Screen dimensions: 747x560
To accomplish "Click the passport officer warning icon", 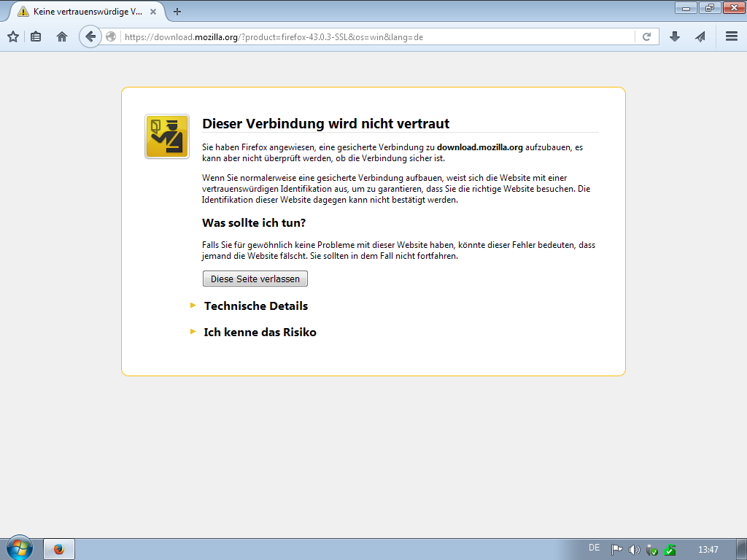I will (167, 136).
